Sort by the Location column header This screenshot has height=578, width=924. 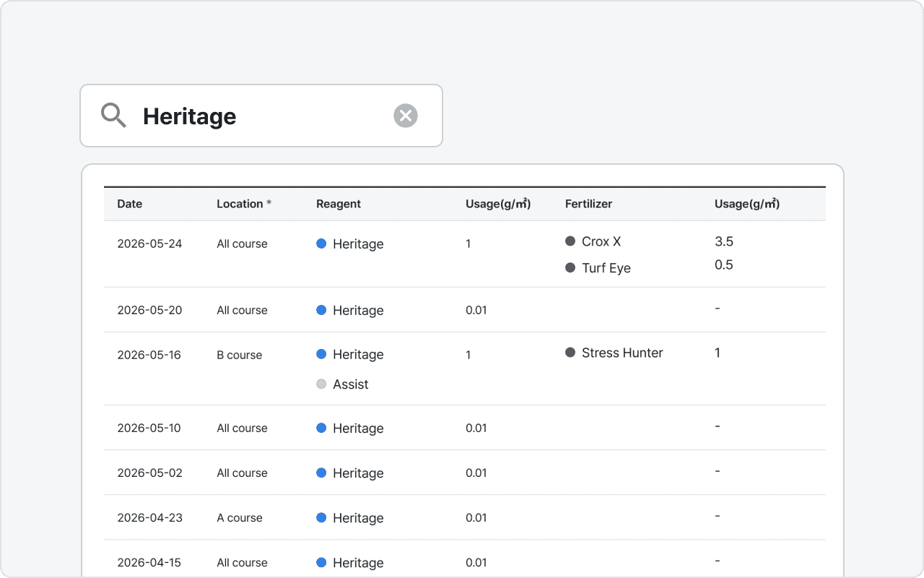tap(240, 204)
